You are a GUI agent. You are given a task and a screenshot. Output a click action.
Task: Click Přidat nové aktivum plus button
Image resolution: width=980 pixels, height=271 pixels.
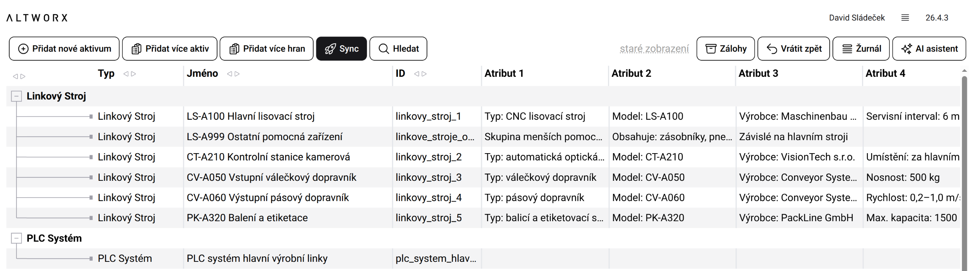pyautogui.click(x=64, y=49)
